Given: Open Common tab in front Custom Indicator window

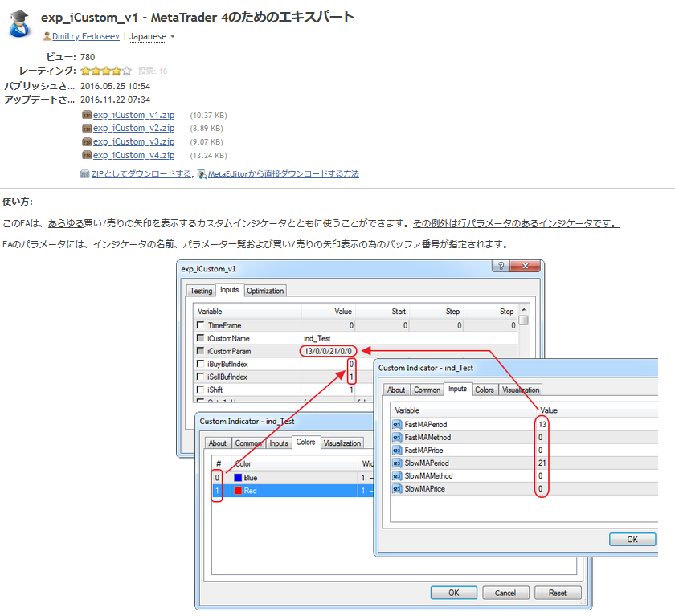Looking at the screenshot, I should click(427, 390).
